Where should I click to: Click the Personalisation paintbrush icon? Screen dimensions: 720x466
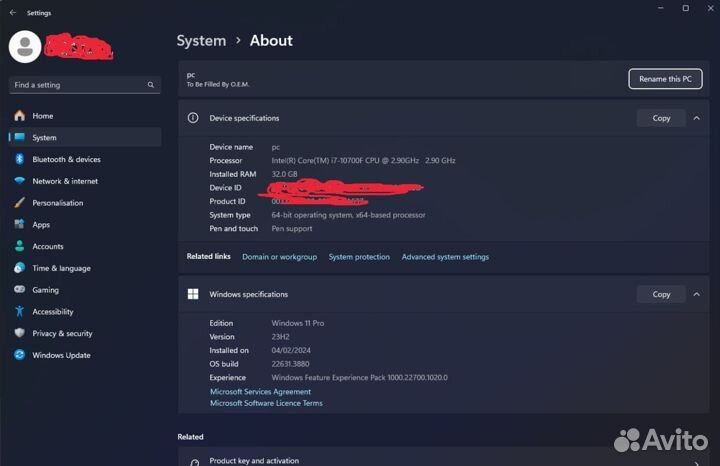point(19,202)
